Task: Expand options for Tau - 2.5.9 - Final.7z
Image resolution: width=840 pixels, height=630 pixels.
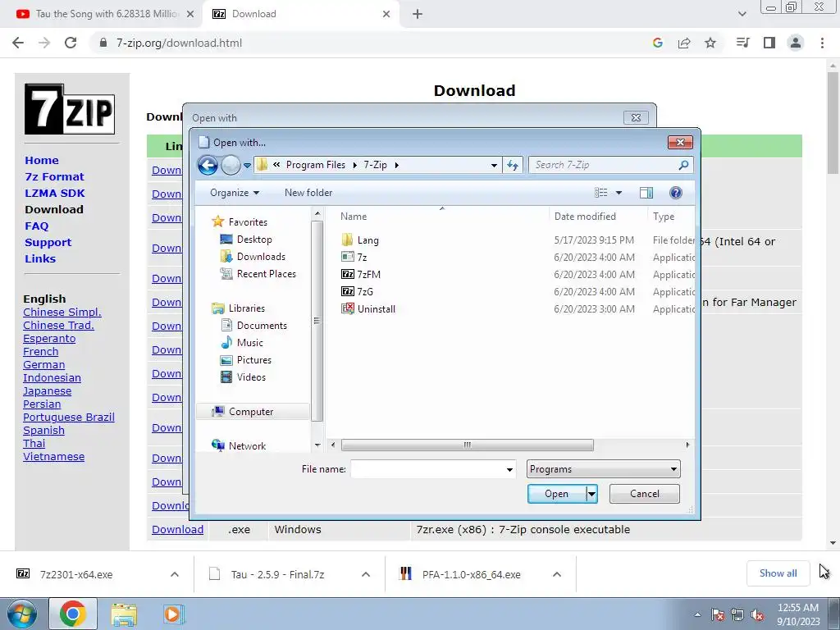Action: pos(366,574)
